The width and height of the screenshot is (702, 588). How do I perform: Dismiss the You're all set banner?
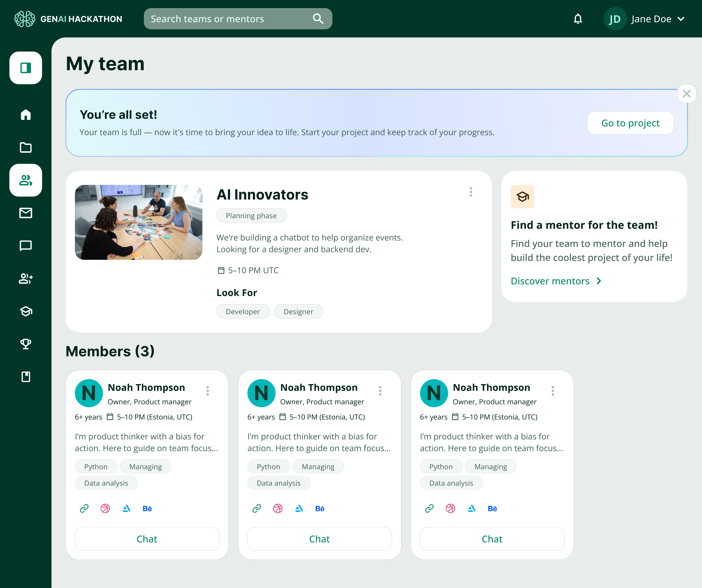click(687, 94)
